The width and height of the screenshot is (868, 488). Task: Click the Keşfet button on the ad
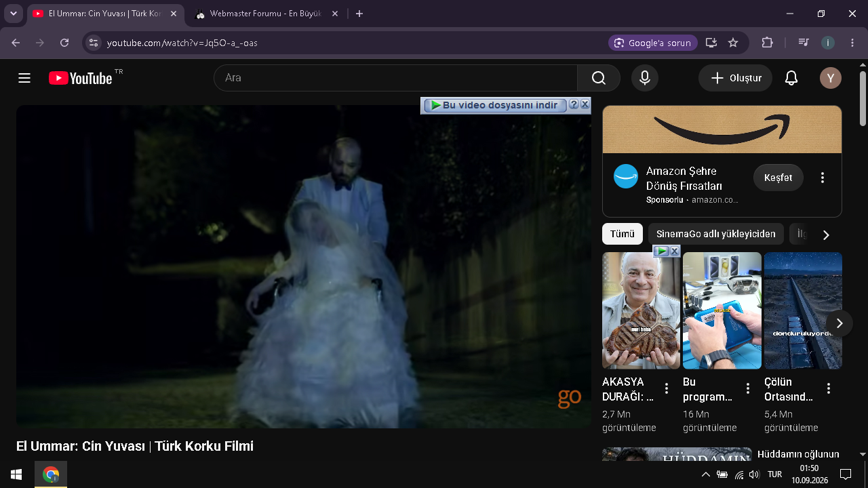pos(778,178)
